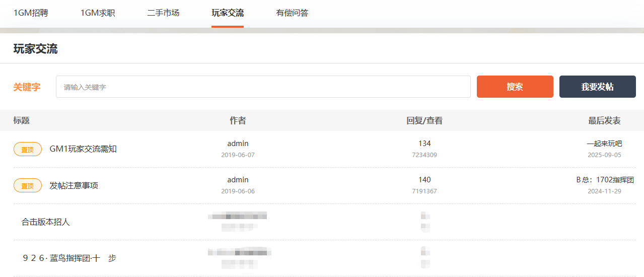
Task: Open the 蓝鸟指挥团 post
Action: (69, 258)
